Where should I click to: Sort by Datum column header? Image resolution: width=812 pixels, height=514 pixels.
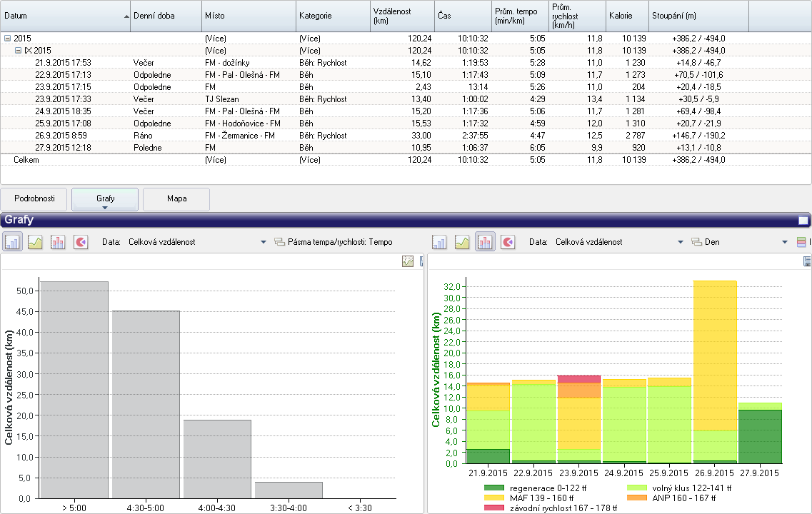click(x=65, y=16)
